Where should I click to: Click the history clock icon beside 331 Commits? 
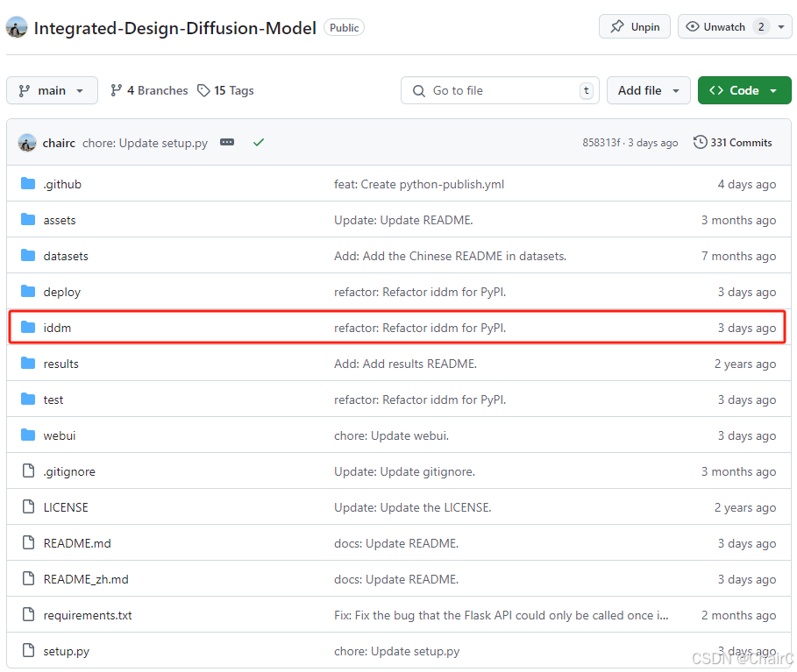click(x=700, y=142)
